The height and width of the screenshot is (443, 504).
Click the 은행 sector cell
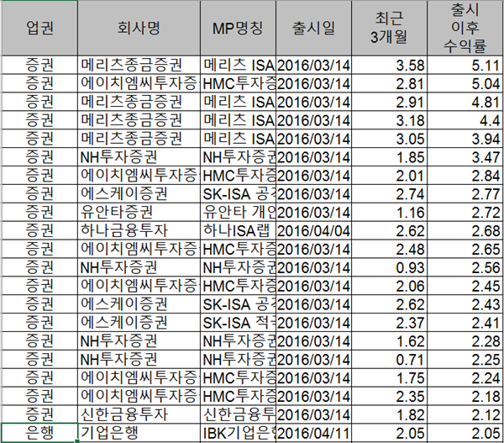coord(39,433)
